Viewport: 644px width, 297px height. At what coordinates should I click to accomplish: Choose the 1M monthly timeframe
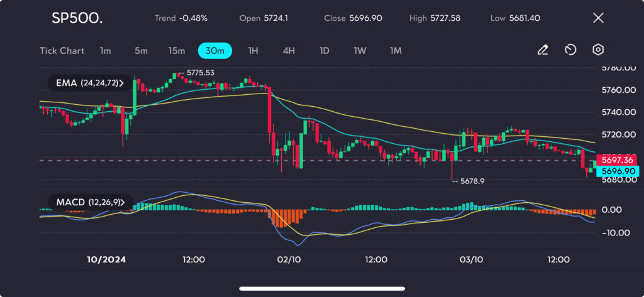point(396,51)
